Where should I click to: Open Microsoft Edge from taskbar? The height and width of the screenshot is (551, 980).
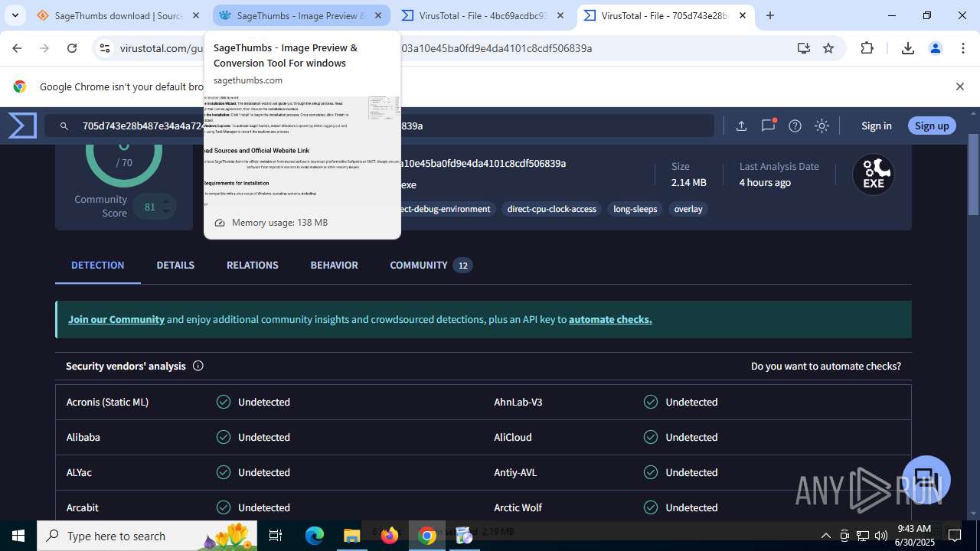(x=315, y=536)
